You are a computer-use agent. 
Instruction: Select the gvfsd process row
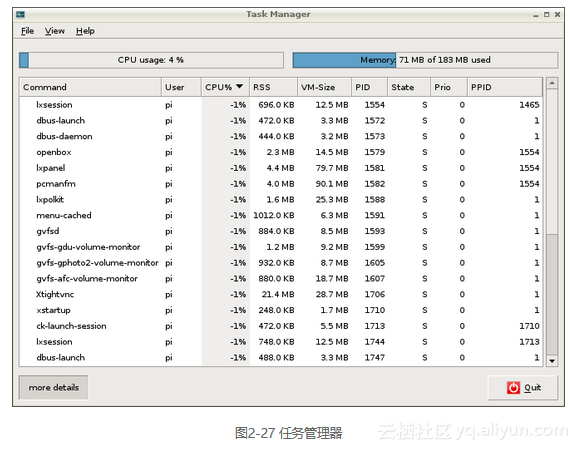pos(281,231)
